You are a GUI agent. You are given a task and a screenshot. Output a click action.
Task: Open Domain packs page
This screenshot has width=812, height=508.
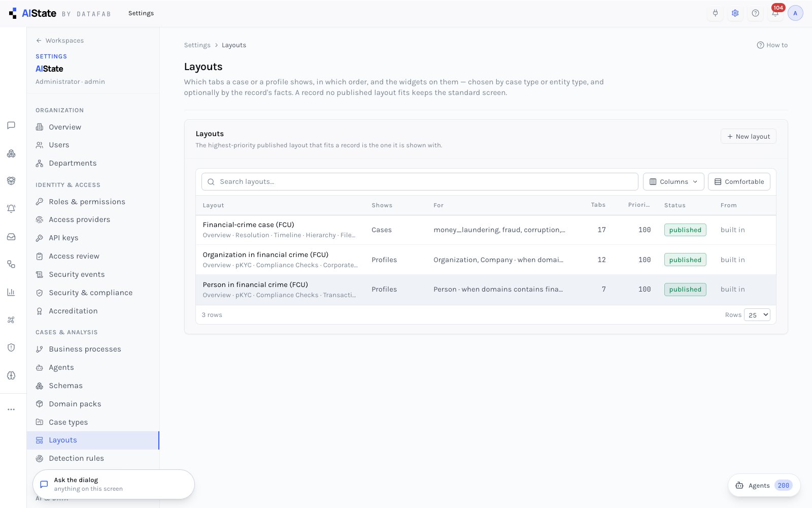click(93, 404)
